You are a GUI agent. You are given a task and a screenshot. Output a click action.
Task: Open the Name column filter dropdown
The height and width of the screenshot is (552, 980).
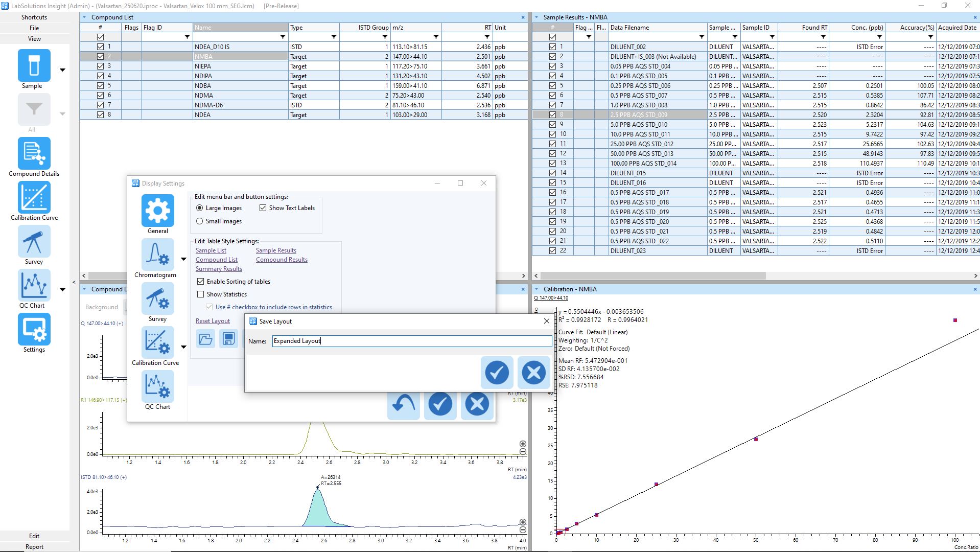click(283, 37)
